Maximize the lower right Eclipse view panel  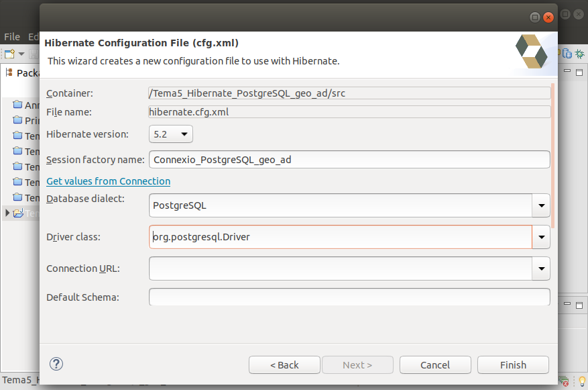tap(579, 305)
